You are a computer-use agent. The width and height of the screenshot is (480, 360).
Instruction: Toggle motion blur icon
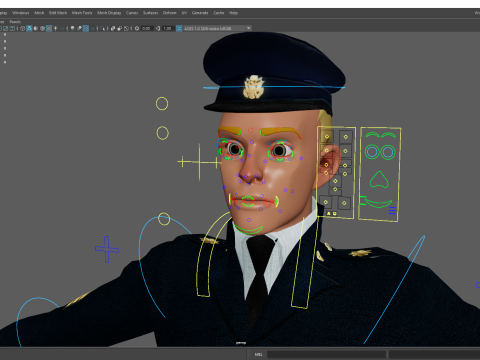tap(79, 28)
